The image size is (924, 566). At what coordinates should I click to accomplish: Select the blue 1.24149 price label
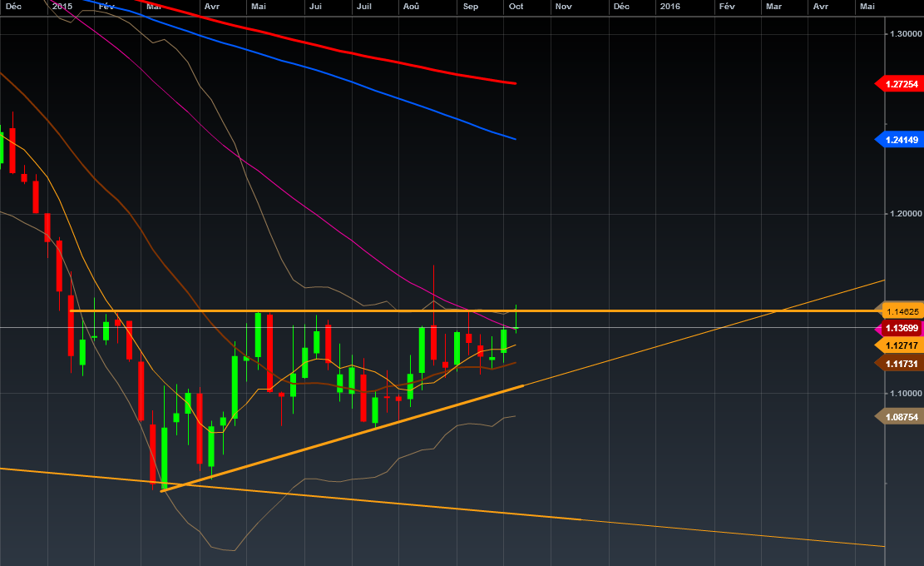pos(902,140)
